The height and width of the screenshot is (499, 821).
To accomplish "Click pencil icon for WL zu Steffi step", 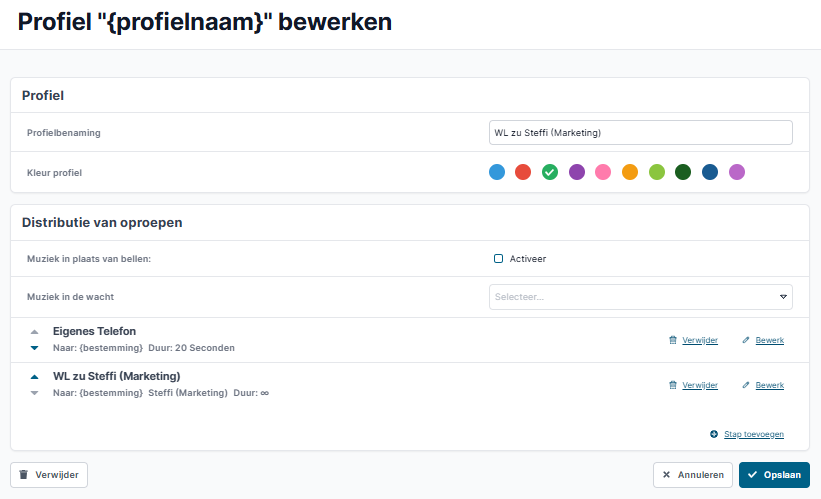I will pyautogui.click(x=746, y=385).
